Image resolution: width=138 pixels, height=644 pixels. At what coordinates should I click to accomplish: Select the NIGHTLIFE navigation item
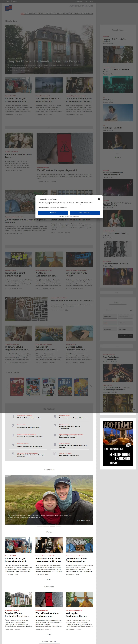70,13
